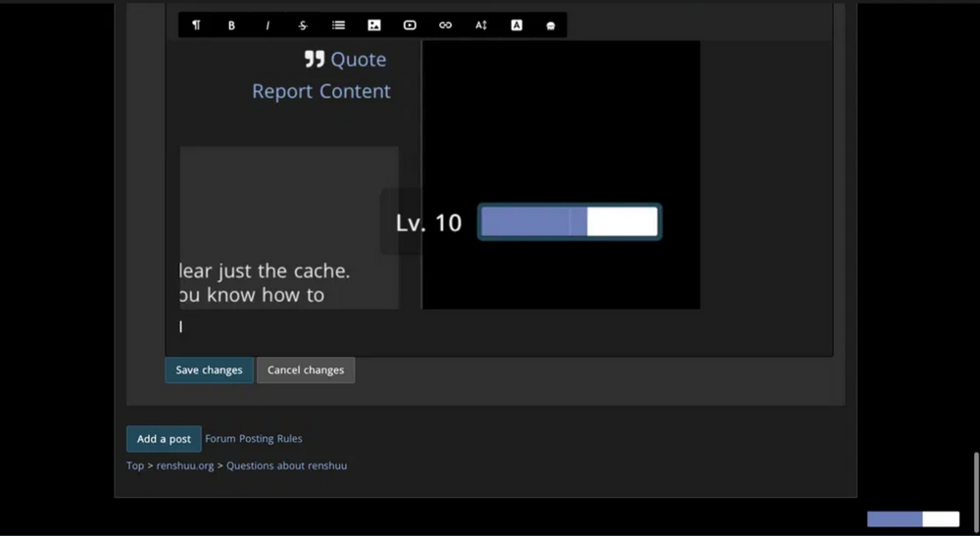Go to Top breadcrumb link
Image resolution: width=980 pixels, height=536 pixels.
(x=134, y=466)
